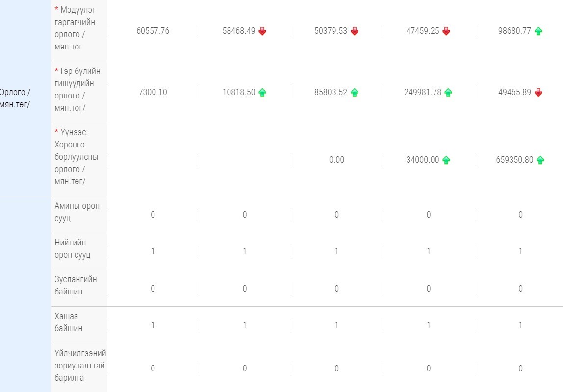The image size is (563, 392).
Task: Click the 'Гэр бүлийн гишүүдийн орлого' row label
Action: pos(78,90)
